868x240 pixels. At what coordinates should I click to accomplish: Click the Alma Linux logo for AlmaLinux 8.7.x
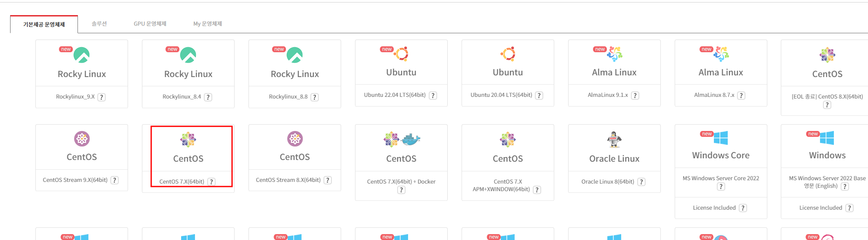pyautogui.click(x=721, y=54)
